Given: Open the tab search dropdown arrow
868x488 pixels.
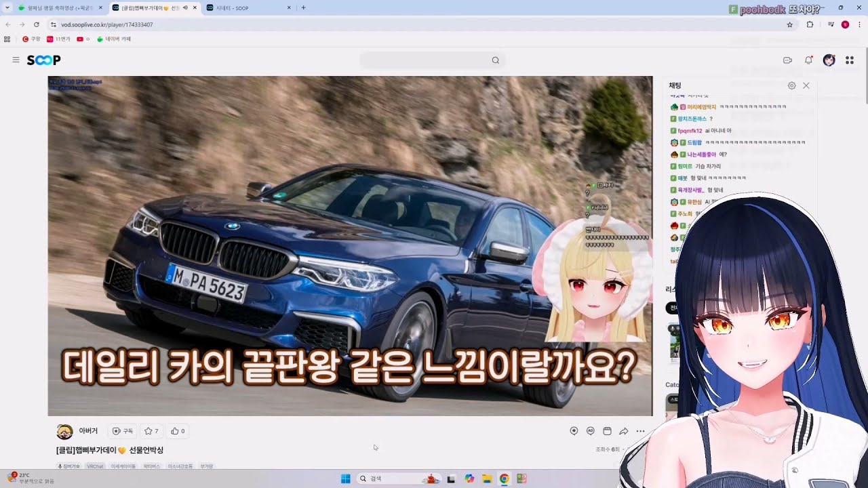Looking at the screenshot, I should (x=6, y=7).
